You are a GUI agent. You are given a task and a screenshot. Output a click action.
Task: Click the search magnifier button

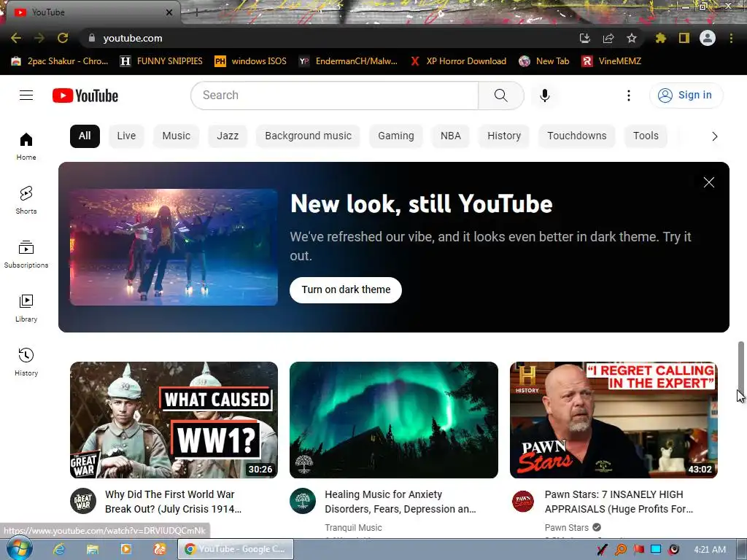pyautogui.click(x=501, y=96)
